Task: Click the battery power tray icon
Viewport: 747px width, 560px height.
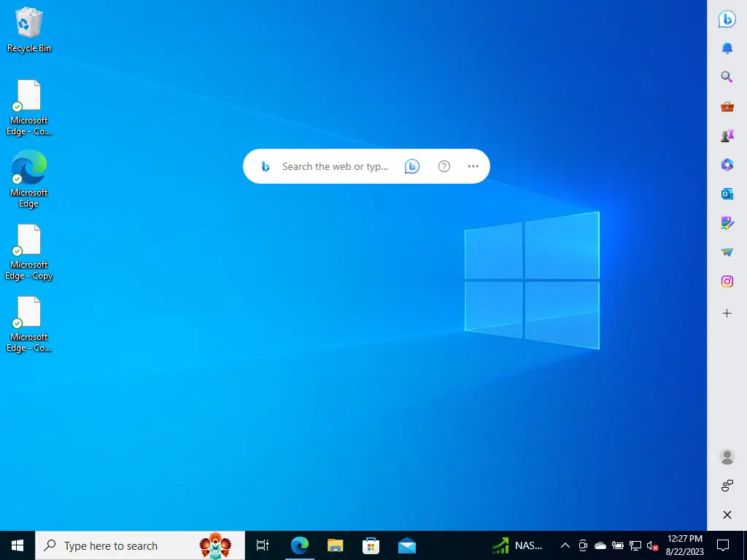Action: click(x=618, y=545)
